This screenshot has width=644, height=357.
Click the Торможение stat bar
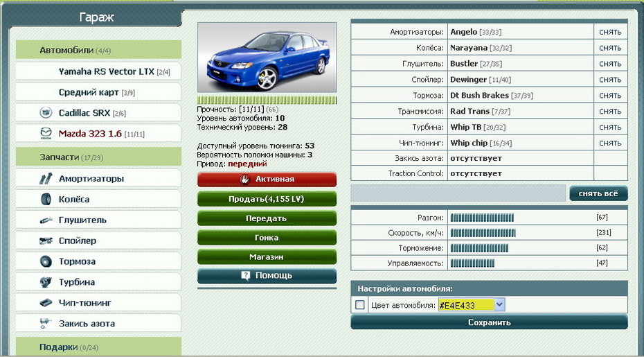tap(479, 248)
